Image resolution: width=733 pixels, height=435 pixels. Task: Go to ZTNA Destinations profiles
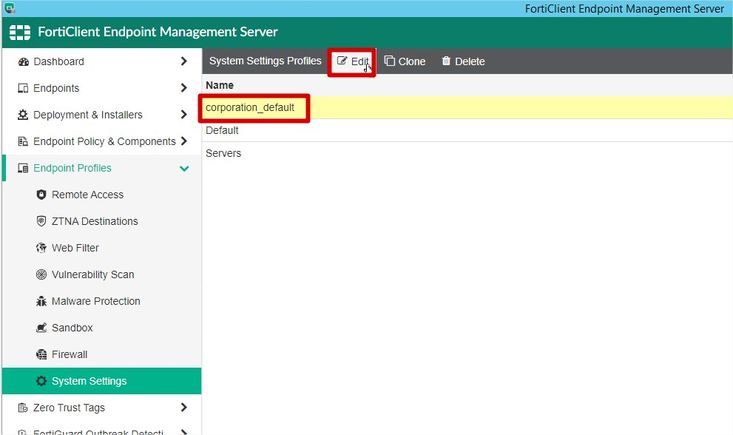[x=95, y=221]
